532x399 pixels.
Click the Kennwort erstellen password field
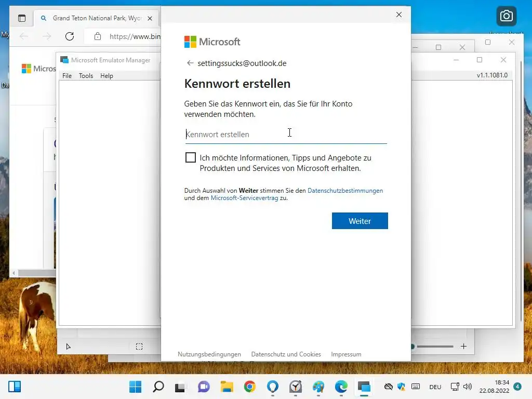click(286, 135)
